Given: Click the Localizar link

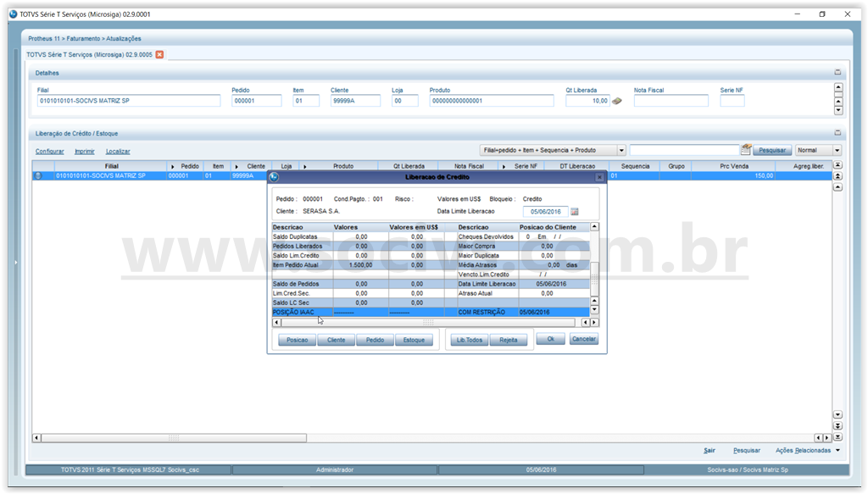Looking at the screenshot, I should 118,151.
